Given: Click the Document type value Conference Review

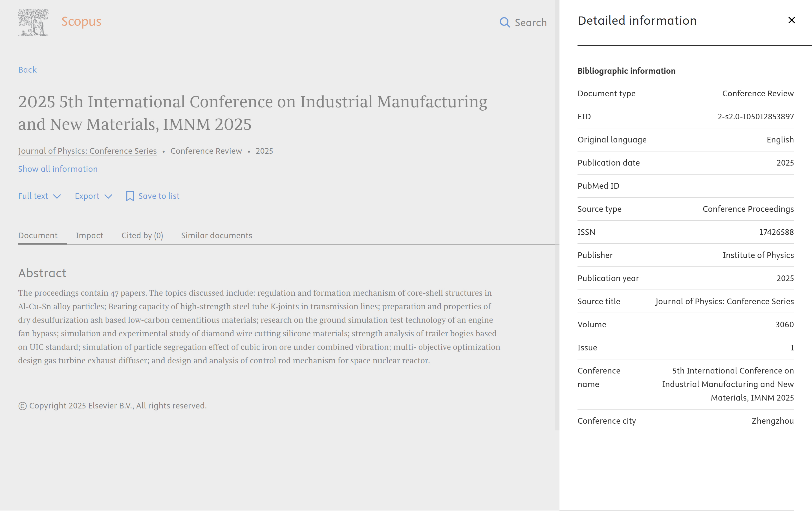Looking at the screenshot, I should coord(758,94).
